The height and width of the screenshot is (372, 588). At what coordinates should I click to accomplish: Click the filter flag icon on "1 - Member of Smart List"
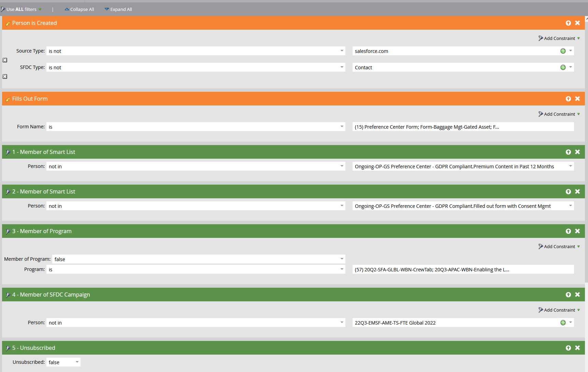point(8,152)
